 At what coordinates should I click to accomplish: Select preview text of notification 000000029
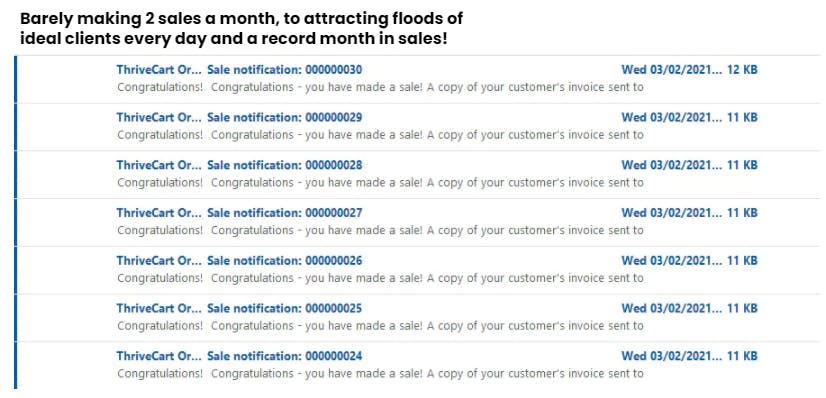point(380,135)
